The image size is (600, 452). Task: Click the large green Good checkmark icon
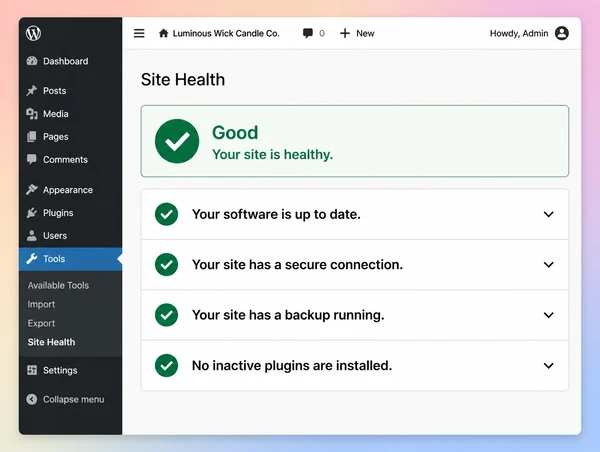(x=177, y=141)
